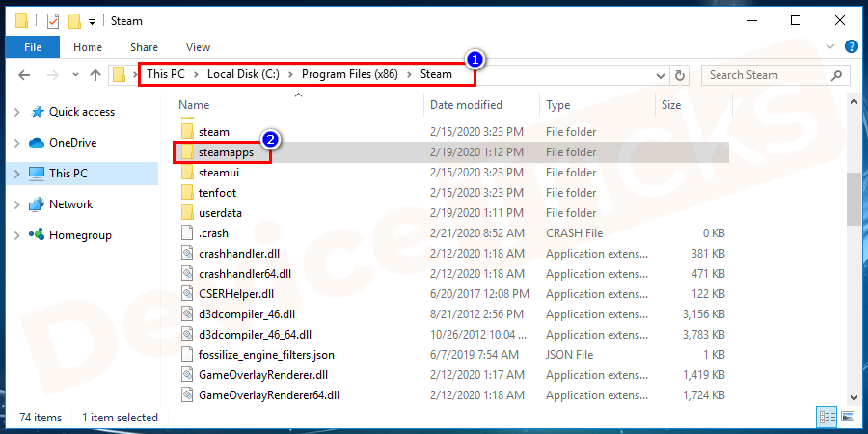Switch to the View tab
The image size is (868, 434).
[198, 46]
